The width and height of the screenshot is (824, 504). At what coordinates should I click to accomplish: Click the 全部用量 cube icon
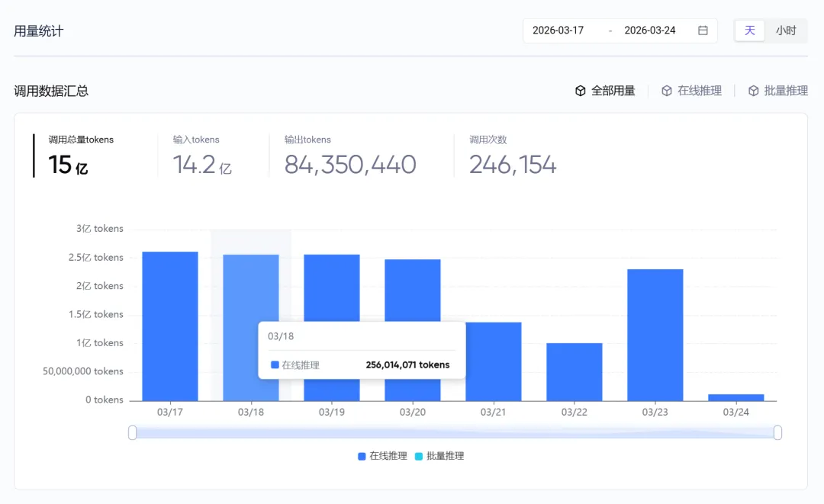tap(580, 91)
